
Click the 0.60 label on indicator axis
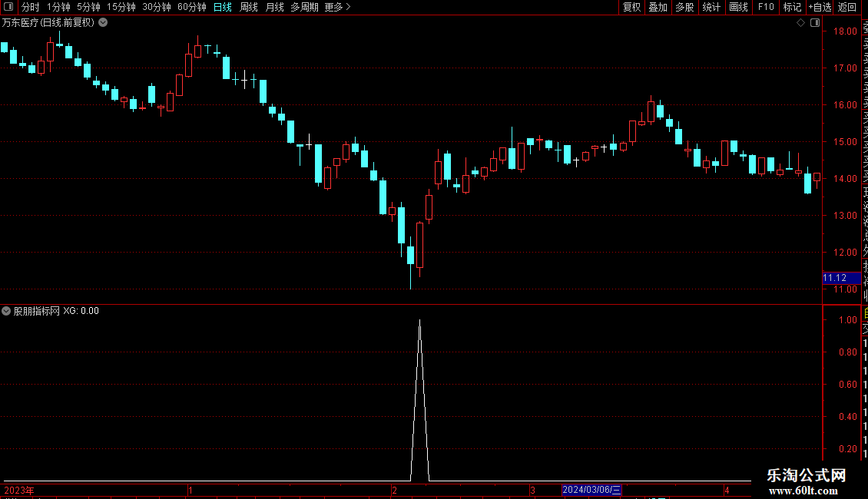pyautogui.click(x=847, y=384)
